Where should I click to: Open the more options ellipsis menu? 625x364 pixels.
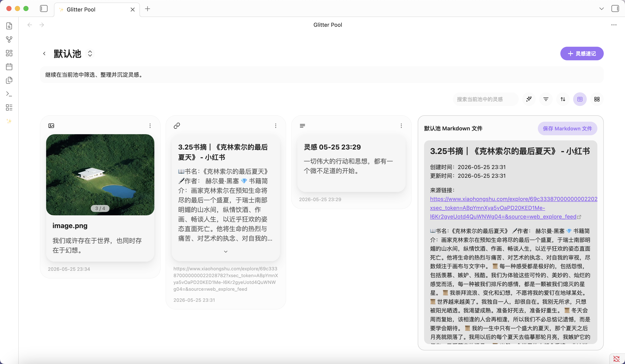pos(614,25)
